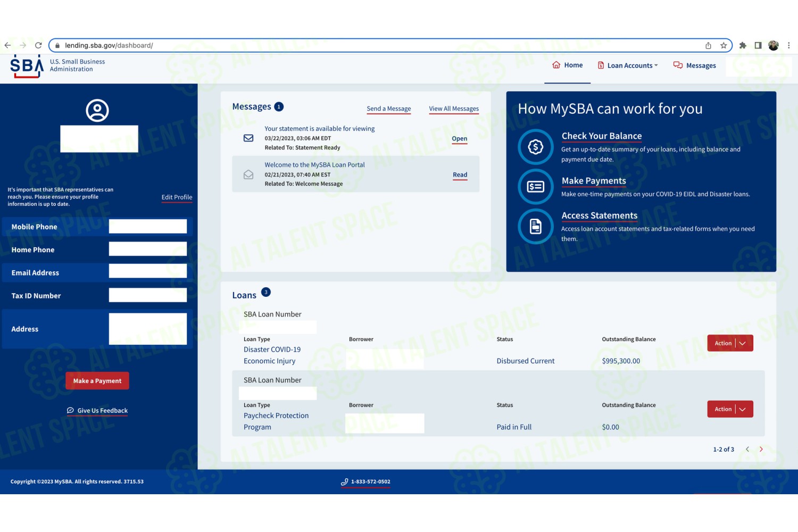798x532 pixels.
Task: Go to the previous loans page arrow
Action: coord(747,450)
